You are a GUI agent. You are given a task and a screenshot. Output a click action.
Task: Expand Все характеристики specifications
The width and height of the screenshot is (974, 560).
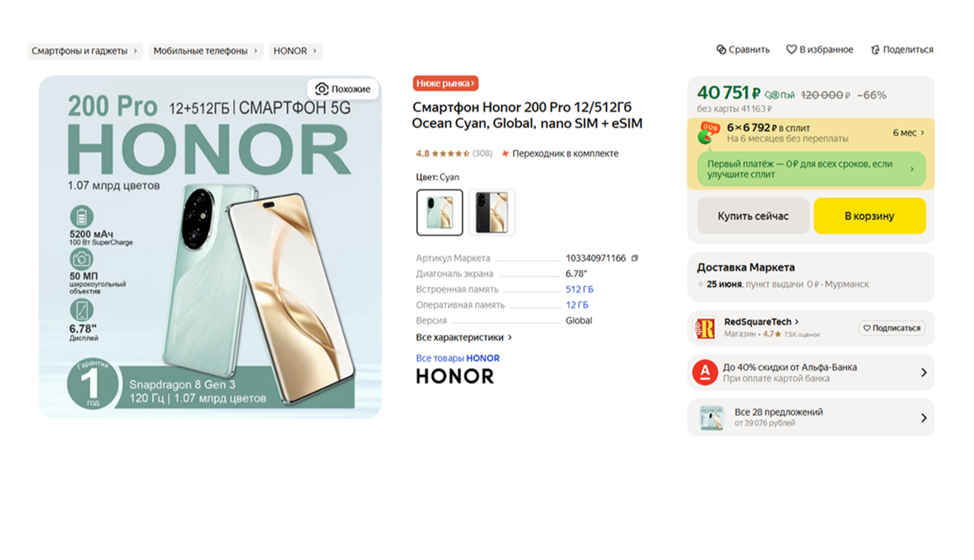tap(464, 337)
